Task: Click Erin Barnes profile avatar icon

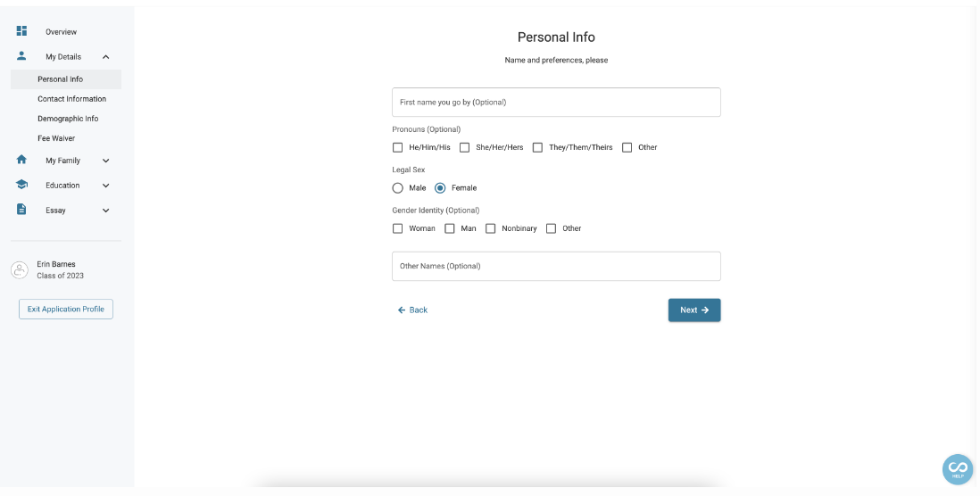Action: [20, 270]
